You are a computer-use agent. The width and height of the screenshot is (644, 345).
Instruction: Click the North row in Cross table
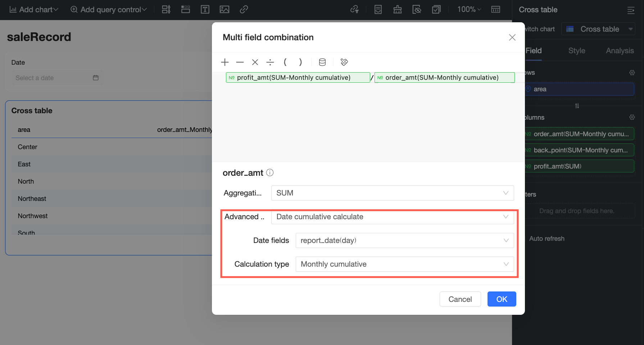pos(112,181)
